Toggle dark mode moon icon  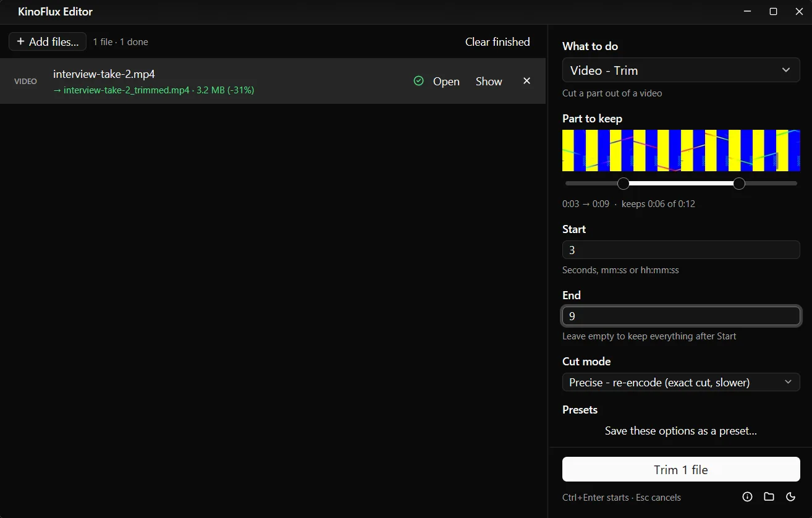[790, 496]
